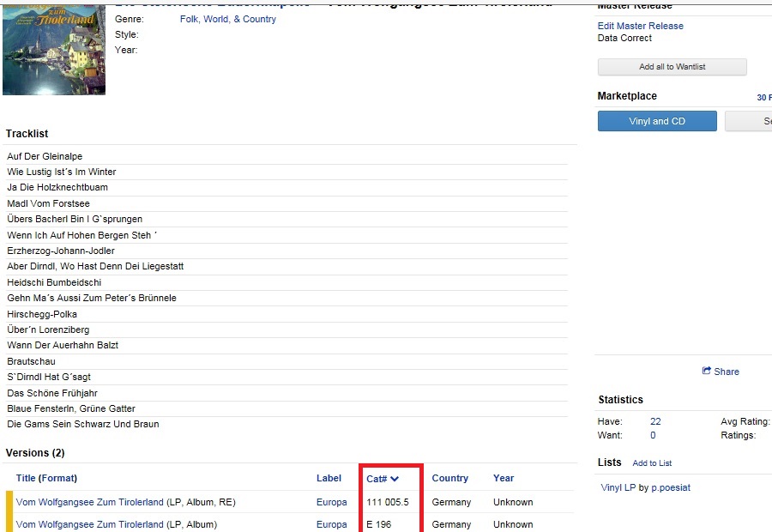Select the track Brautschau
The height and width of the screenshot is (532, 772).
(31, 361)
